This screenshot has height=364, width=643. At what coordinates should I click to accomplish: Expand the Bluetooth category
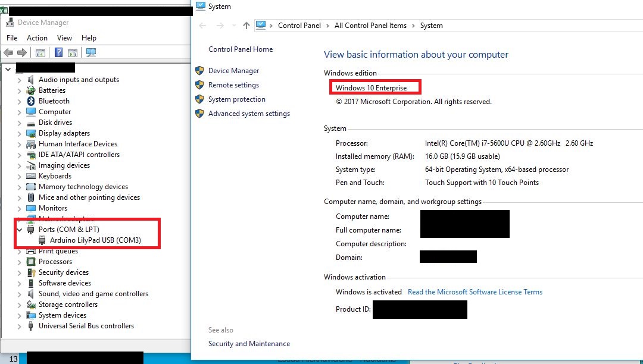point(20,101)
